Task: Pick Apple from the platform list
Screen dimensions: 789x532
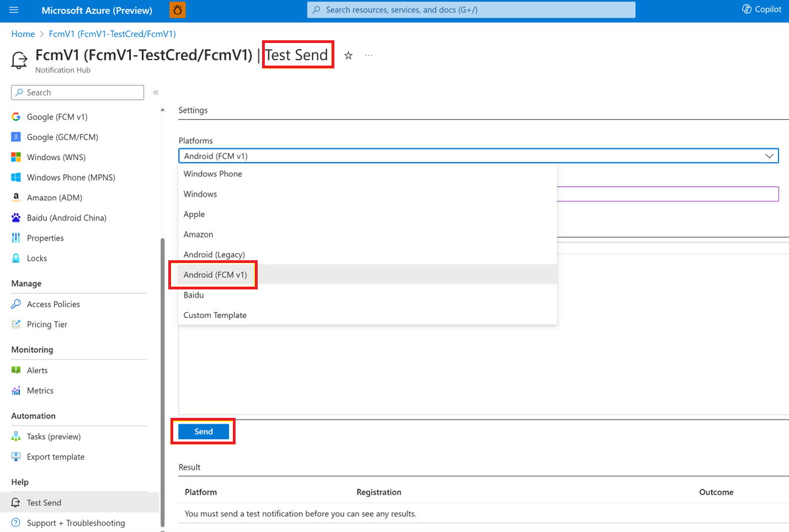Action: 367,214
